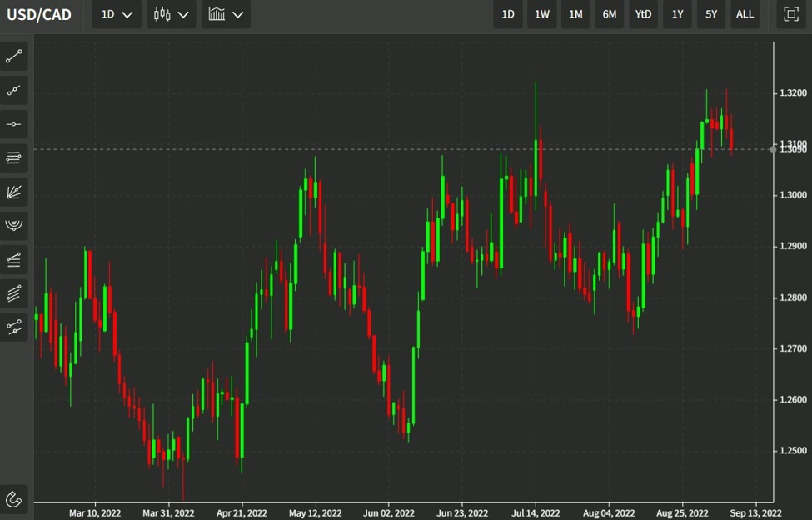Select the Parallel Channel drawing tool
Viewport: 812px width, 520px height.
13,292
